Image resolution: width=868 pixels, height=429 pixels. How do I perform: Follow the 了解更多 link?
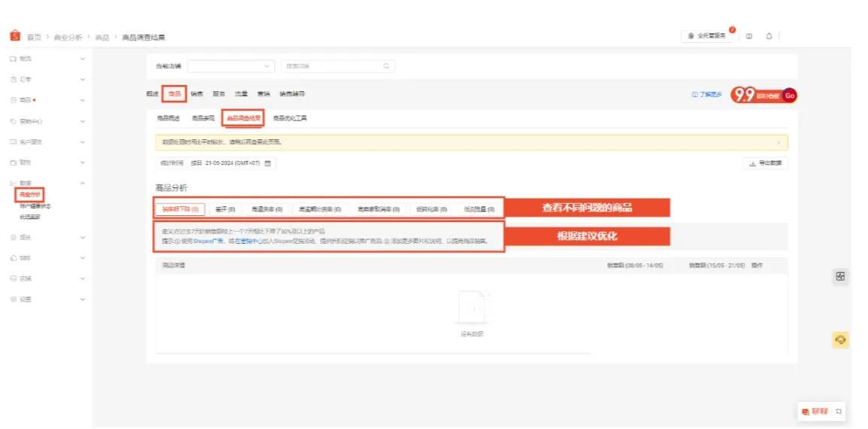(x=707, y=95)
